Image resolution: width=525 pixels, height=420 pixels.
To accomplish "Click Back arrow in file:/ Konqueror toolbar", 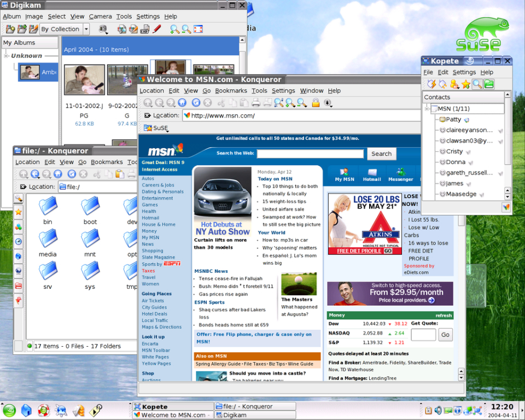I will coord(35,174).
